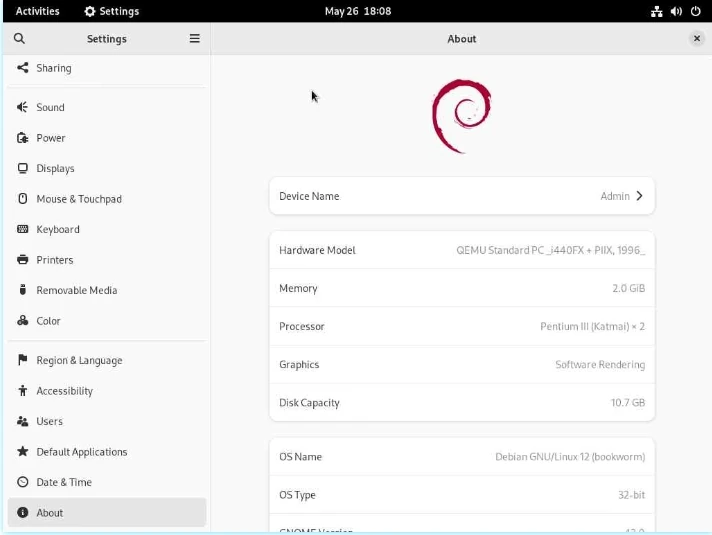
Task: Click the 10.7 GB disk value
Action: tap(628, 402)
